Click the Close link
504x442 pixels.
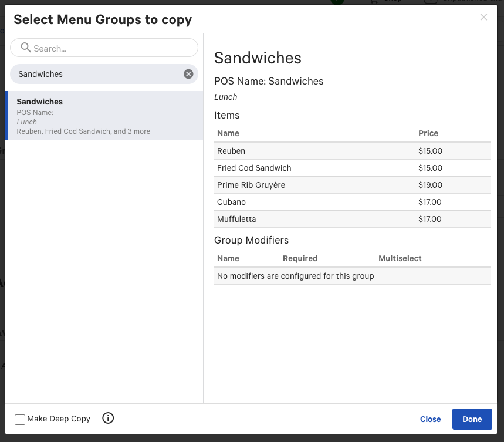click(430, 419)
